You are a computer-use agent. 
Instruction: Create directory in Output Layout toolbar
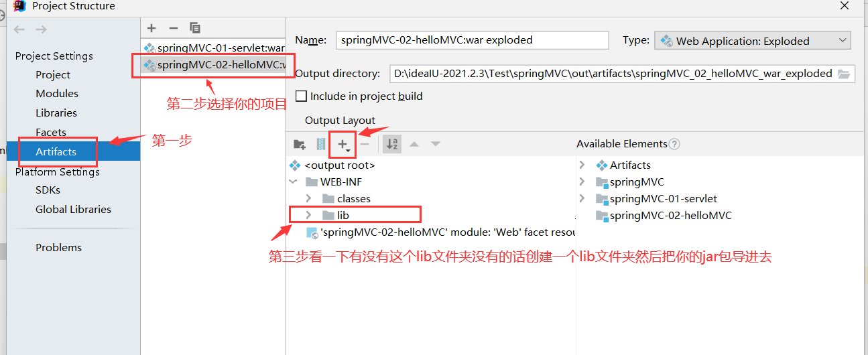tap(300, 144)
